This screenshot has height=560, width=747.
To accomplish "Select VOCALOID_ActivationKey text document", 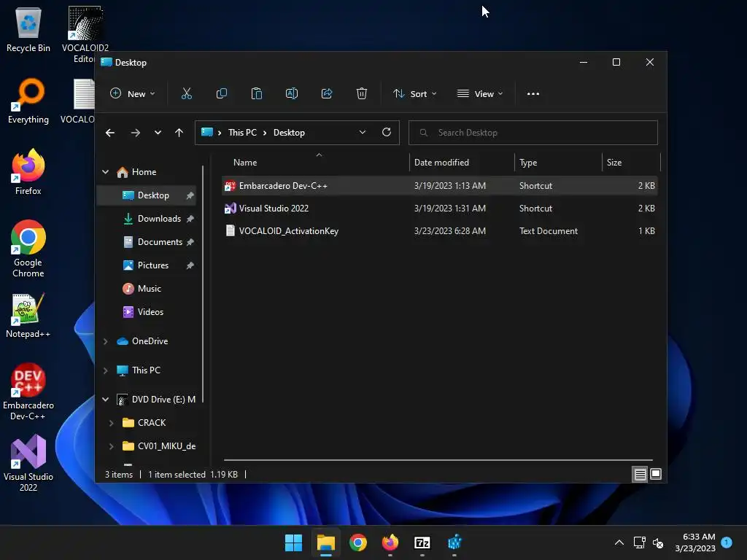I will coord(439,231).
